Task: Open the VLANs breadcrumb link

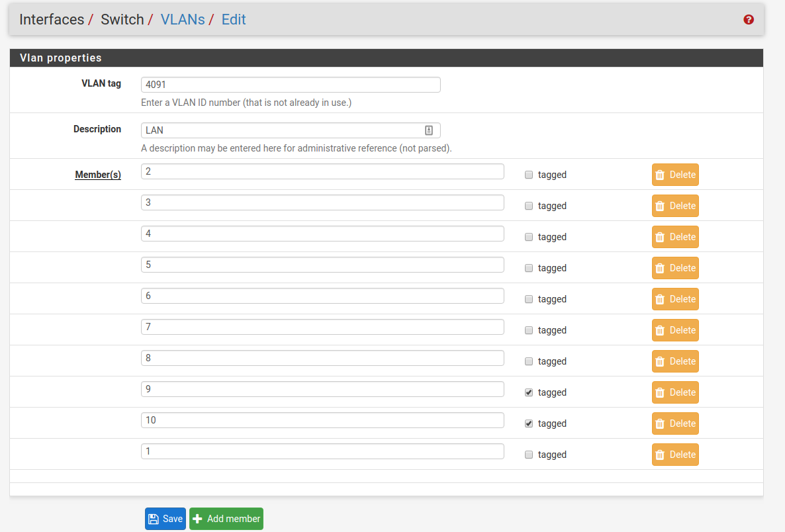Action: point(183,20)
